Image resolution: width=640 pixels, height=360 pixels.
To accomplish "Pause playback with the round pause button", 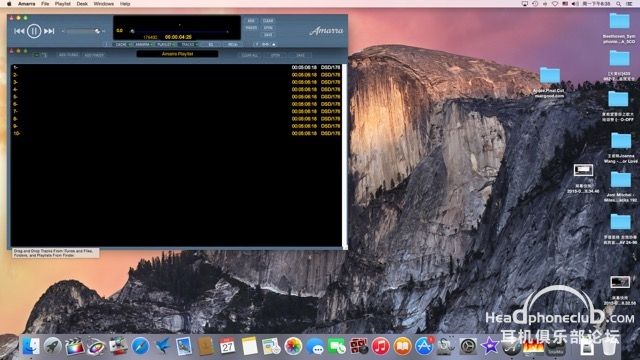I will tap(34, 31).
